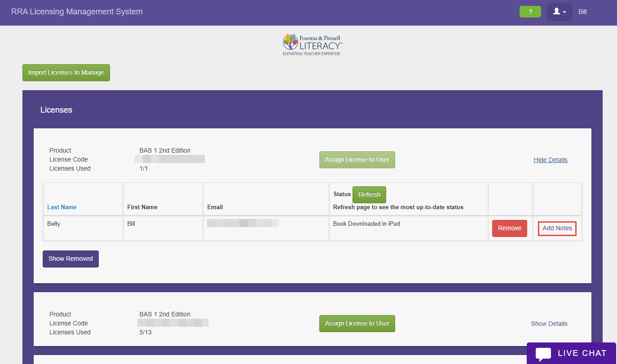Add Notes for Bill Belty
Viewport: 617px width, 364px height.
point(557,228)
